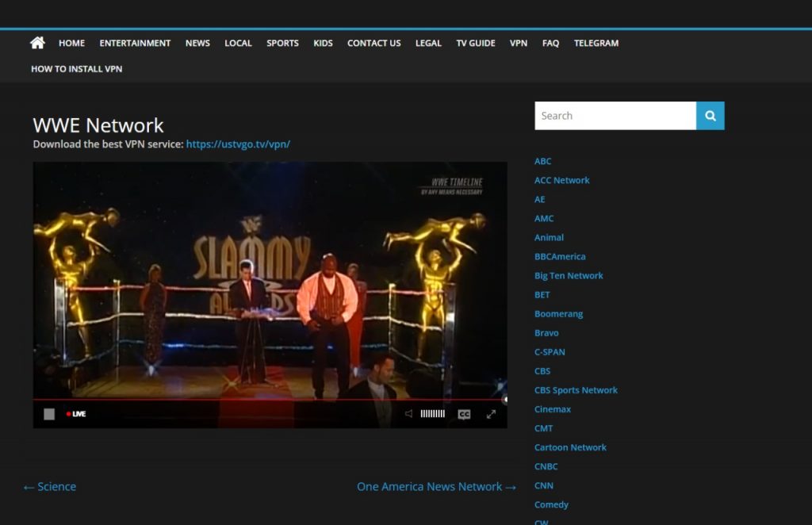Select the Bravo channel link
812x525 pixels.
[x=546, y=333]
